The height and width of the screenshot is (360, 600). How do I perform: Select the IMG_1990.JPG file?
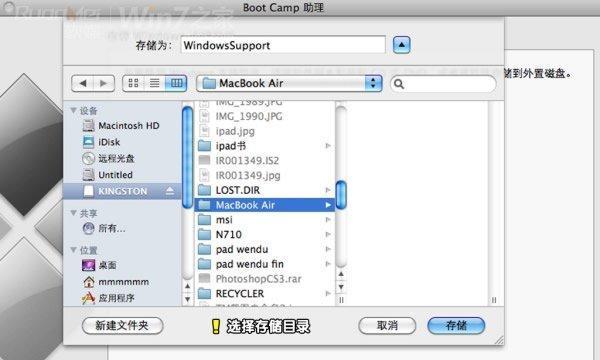(x=264, y=116)
